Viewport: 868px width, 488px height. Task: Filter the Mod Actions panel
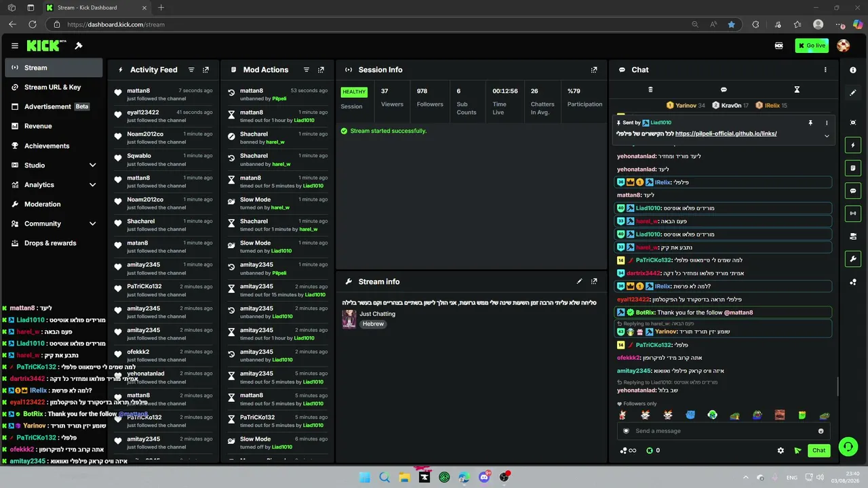point(307,70)
